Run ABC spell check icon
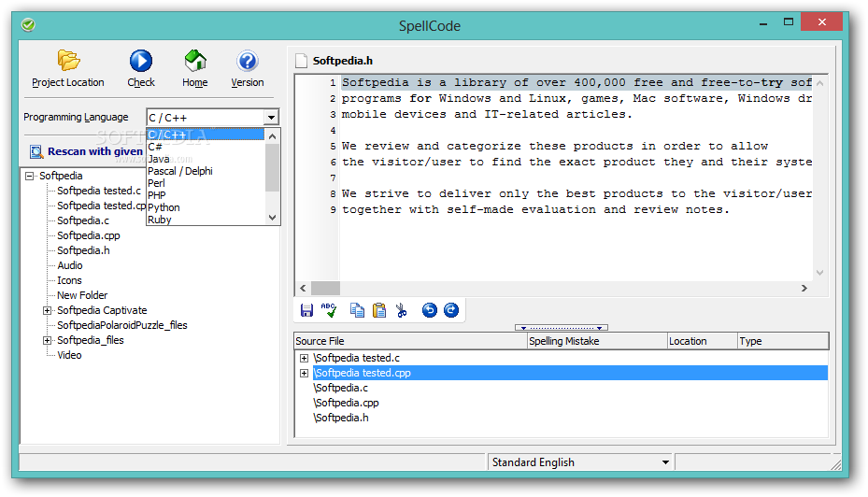The width and height of the screenshot is (868, 497). [x=329, y=310]
